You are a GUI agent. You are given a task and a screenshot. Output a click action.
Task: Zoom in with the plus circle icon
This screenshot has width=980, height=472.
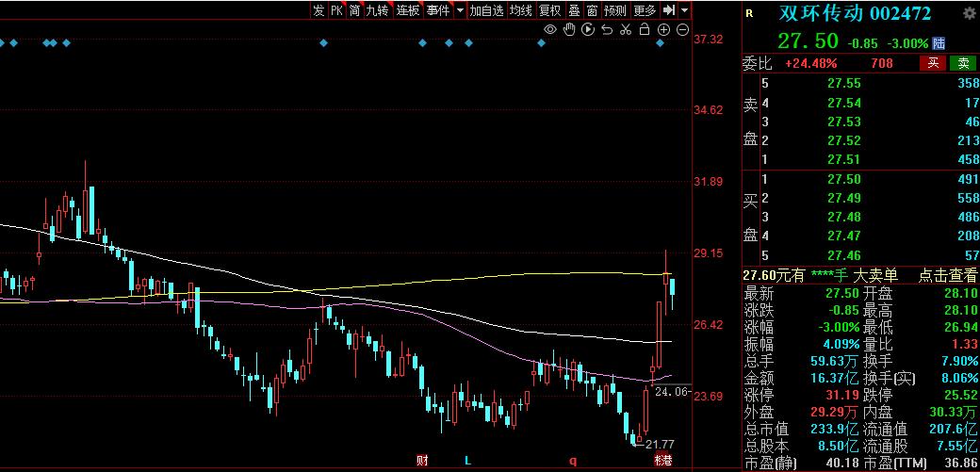tap(663, 29)
